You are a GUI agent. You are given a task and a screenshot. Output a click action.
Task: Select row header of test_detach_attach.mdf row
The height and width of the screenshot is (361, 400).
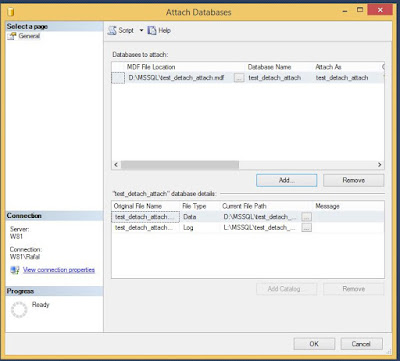click(118, 78)
